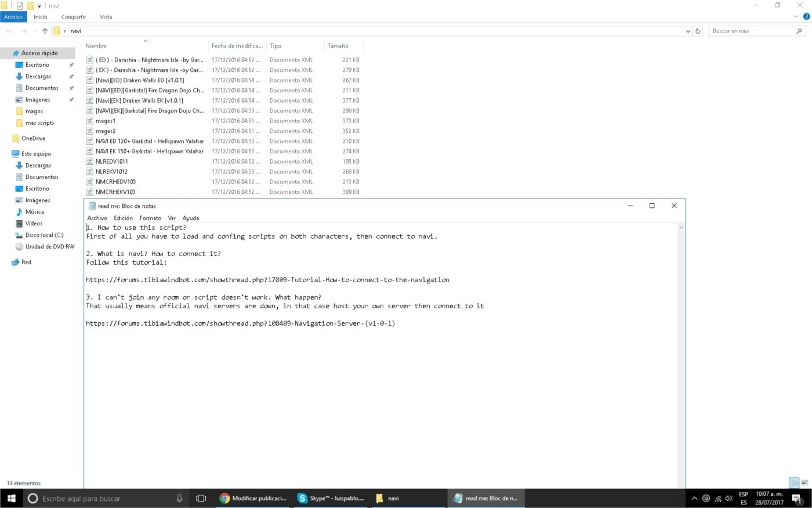Viewport: 812px width, 508px height.
Task: Open the Formato menu in Notepad
Action: pyautogui.click(x=150, y=218)
